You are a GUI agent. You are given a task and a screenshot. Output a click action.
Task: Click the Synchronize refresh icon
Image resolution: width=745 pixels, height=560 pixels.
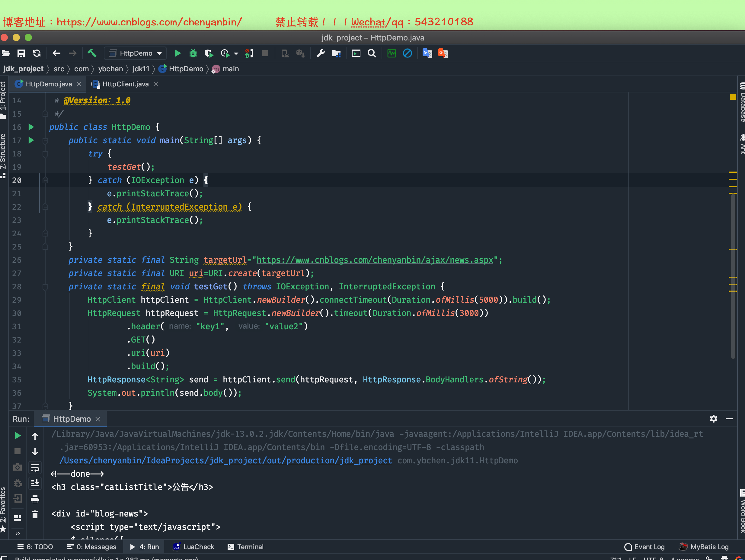click(37, 53)
